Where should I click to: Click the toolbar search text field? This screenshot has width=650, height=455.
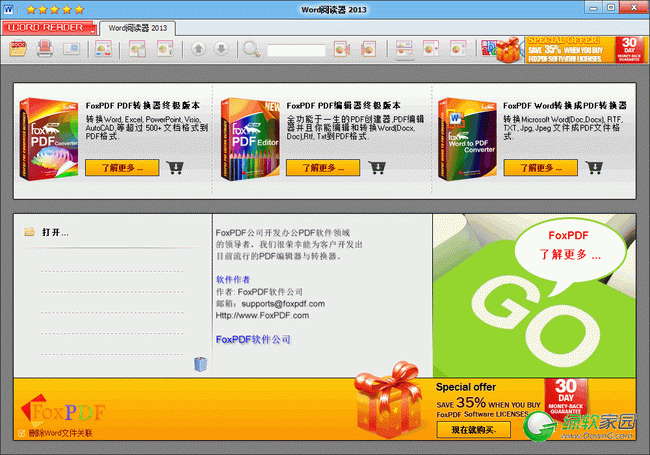click(x=296, y=50)
